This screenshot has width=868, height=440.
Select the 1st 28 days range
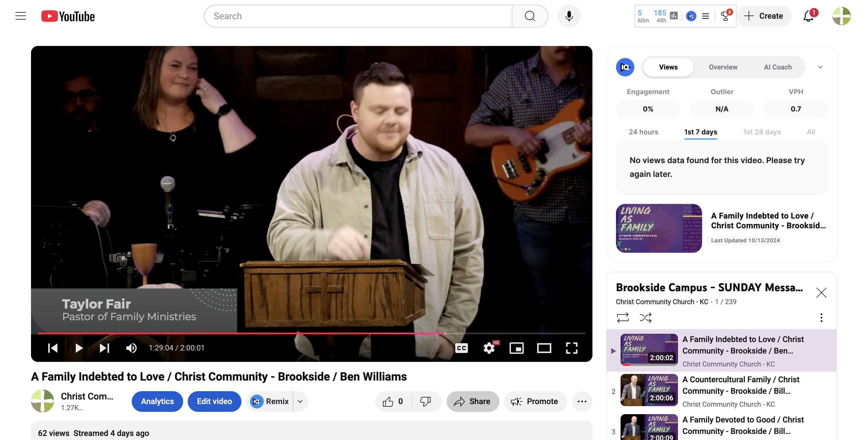click(762, 132)
